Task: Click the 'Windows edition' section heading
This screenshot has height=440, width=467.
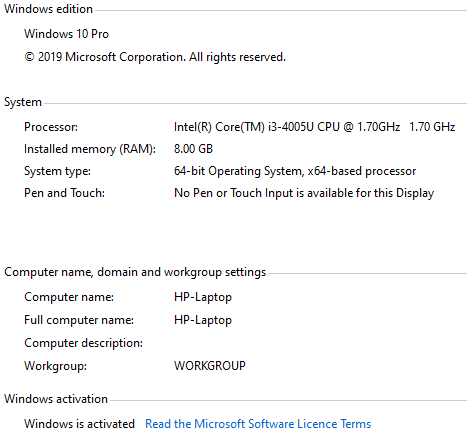Action: [48, 9]
